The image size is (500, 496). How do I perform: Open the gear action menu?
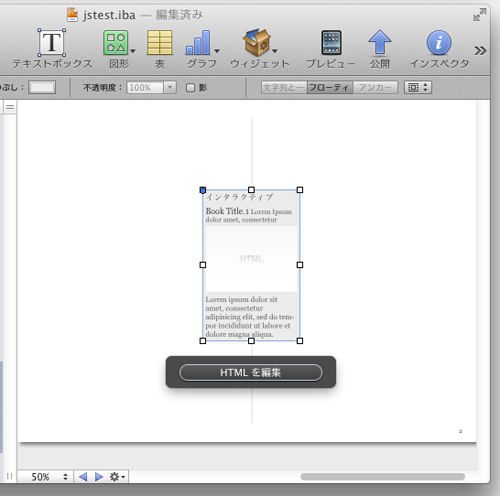117,477
